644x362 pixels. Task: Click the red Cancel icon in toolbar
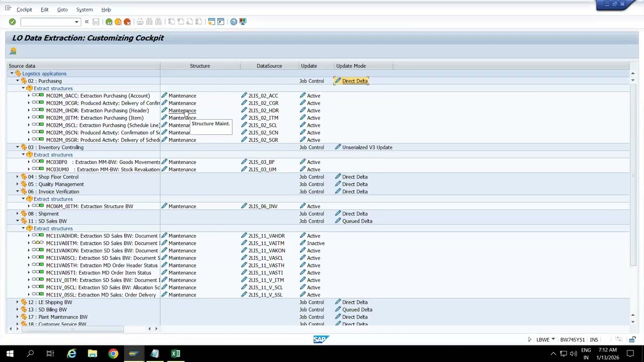(127, 22)
